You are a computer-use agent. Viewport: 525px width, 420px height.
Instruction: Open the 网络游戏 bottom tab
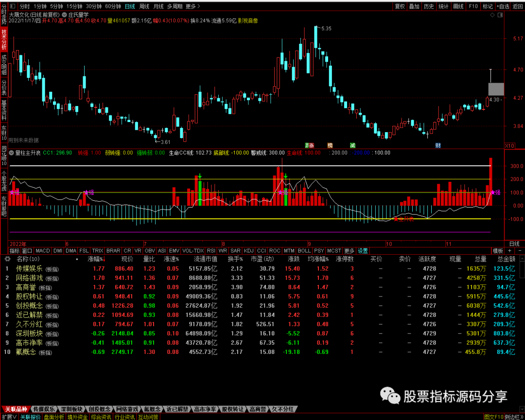(x=127, y=409)
